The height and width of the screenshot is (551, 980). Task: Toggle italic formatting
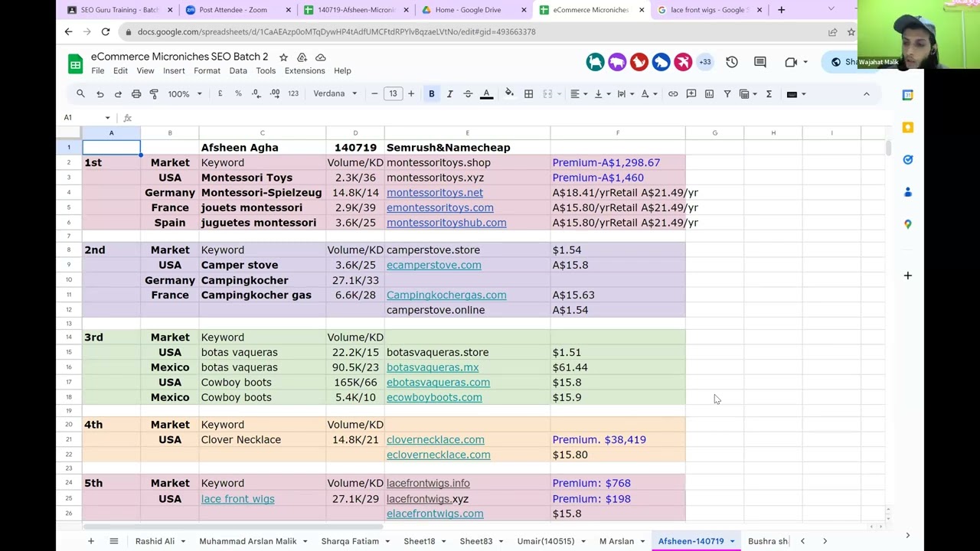tap(449, 94)
